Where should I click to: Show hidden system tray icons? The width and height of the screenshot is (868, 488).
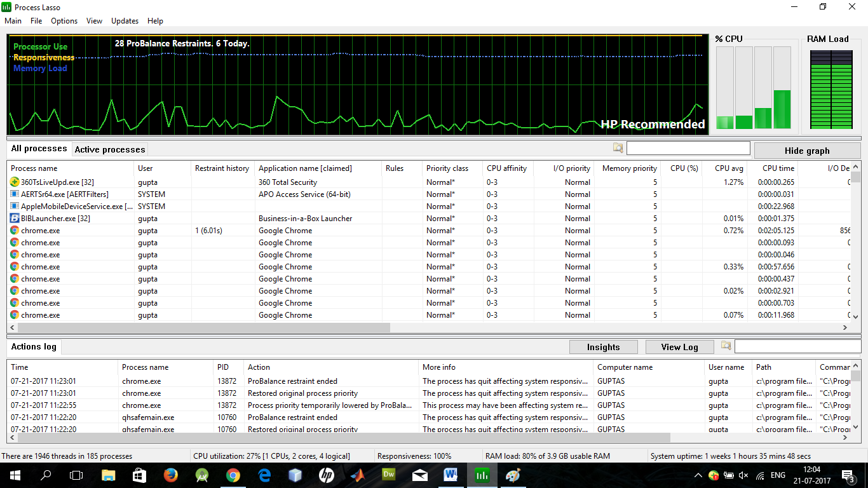tap(698, 475)
